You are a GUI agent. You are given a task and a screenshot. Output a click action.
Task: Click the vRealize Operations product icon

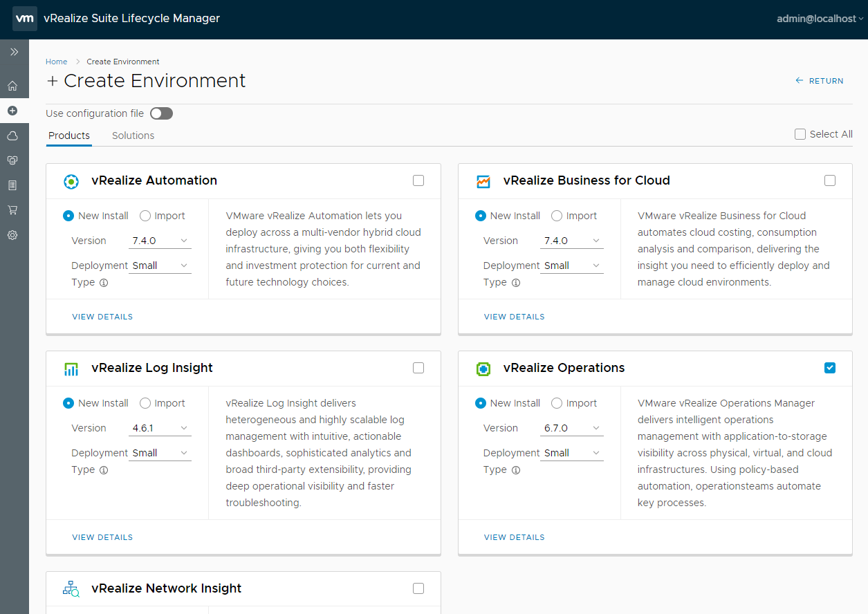[x=483, y=369]
